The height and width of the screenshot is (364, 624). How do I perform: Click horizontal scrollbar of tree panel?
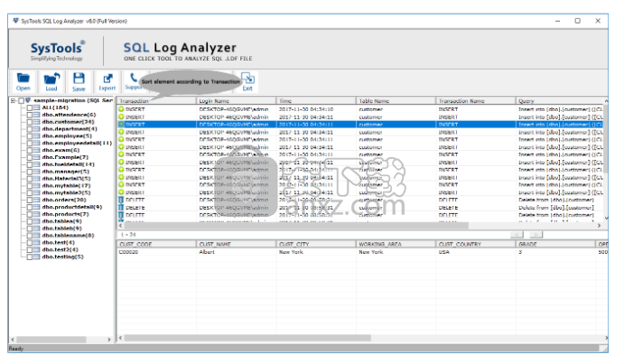51,340
